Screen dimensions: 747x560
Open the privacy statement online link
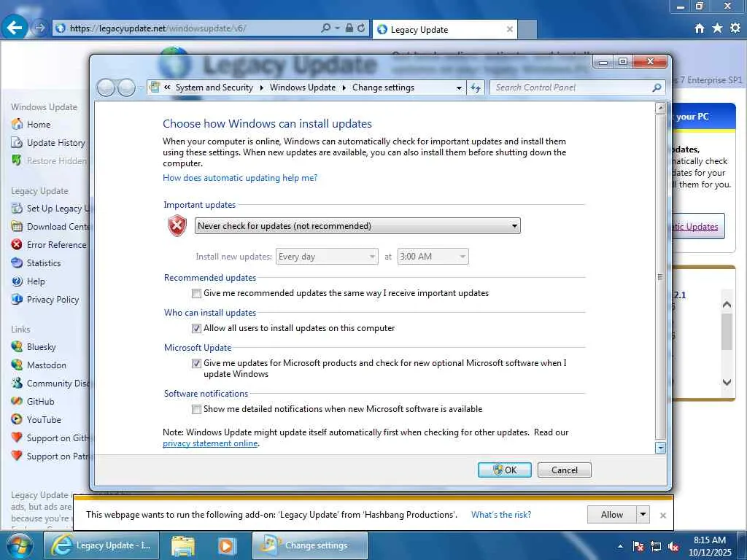point(210,443)
